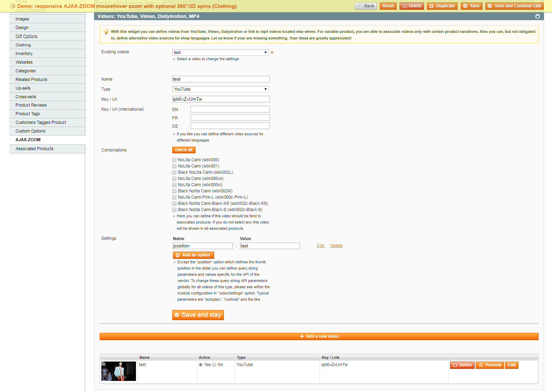Open the Related Products tab

(x=47, y=80)
